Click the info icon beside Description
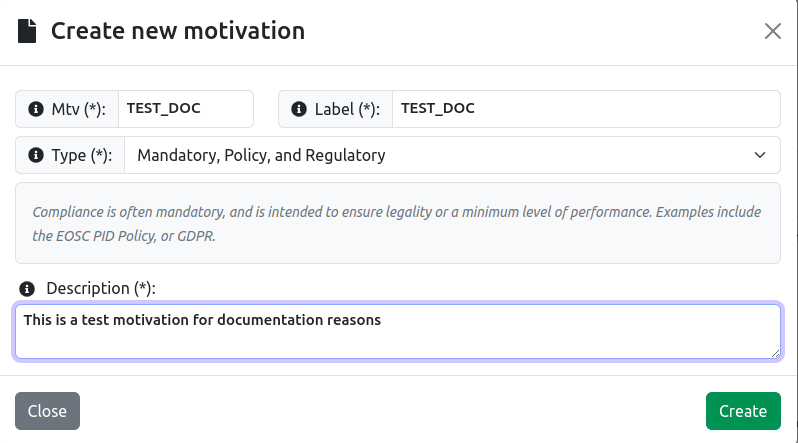 click(x=27, y=289)
